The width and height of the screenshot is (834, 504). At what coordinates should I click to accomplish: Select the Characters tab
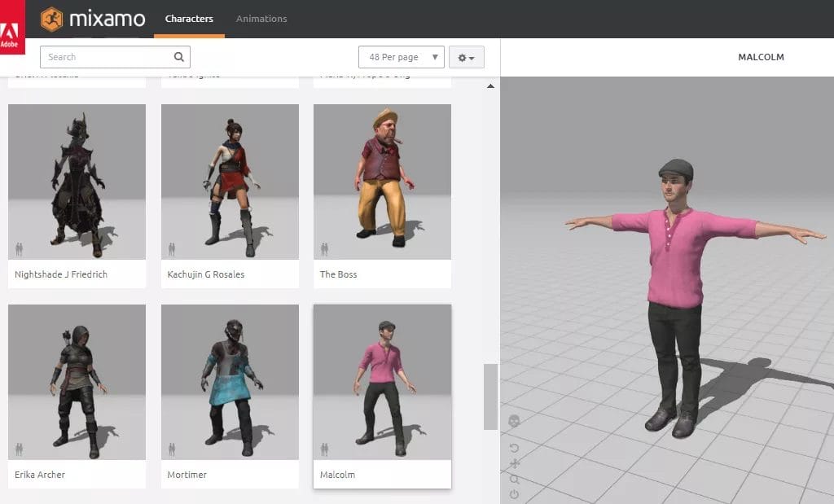[189, 19]
